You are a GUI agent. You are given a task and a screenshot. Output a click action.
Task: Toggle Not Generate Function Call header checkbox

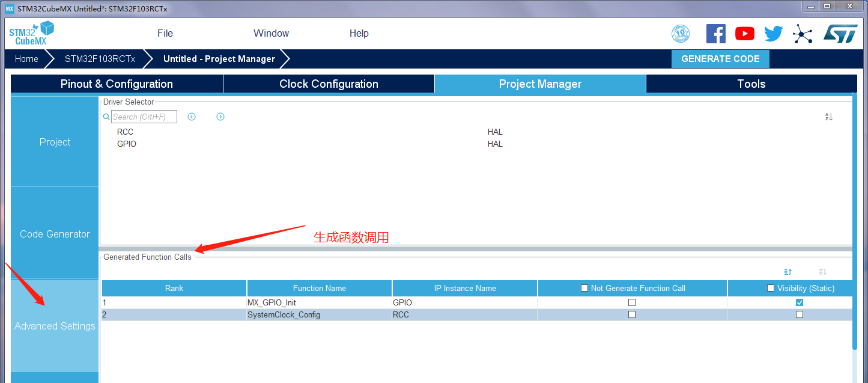pos(584,288)
